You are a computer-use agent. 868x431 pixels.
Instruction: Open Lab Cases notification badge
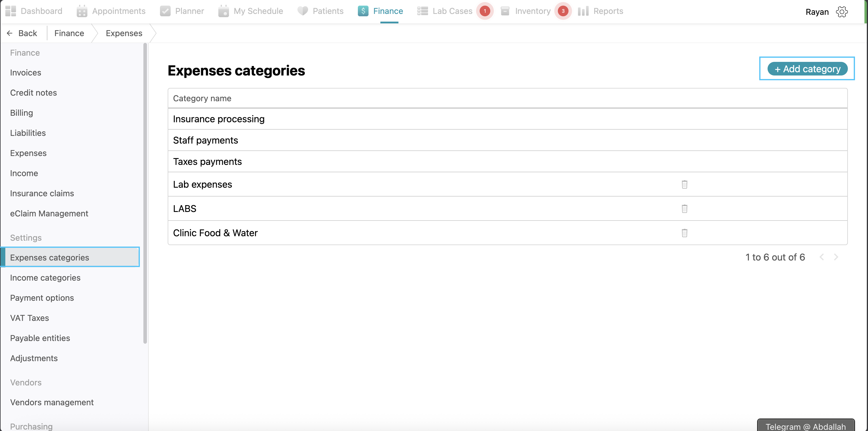click(x=485, y=11)
